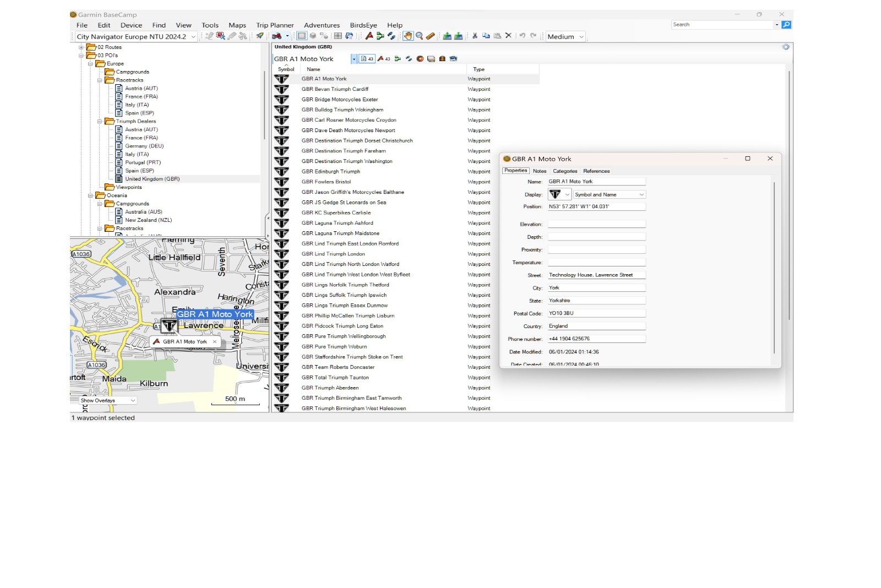Select GBR Lind Triumph London waypoint row

406,254
